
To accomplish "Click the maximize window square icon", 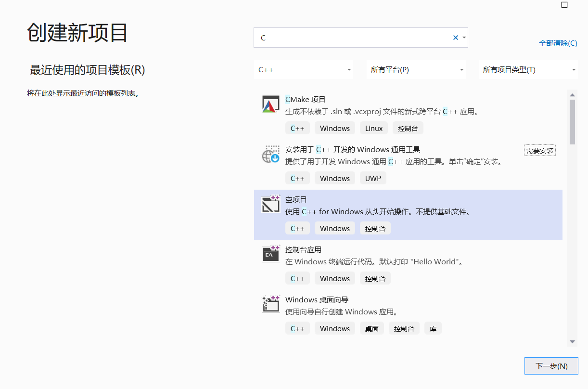I will click(564, 5).
